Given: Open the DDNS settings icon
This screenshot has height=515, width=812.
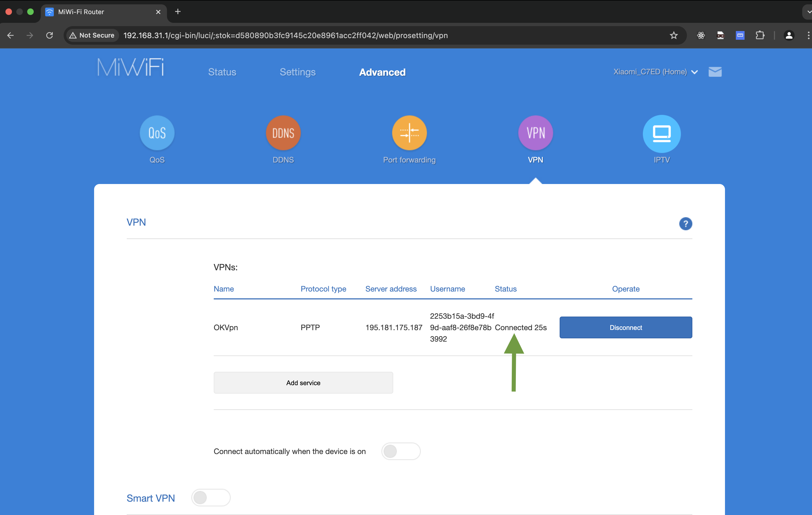Looking at the screenshot, I should click(x=283, y=133).
